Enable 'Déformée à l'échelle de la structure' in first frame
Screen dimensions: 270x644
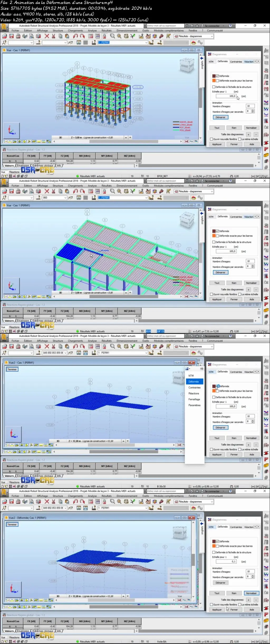pos(214,87)
